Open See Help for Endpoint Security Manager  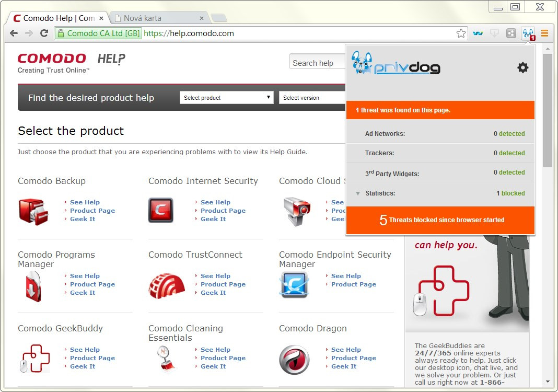tap(346, 276)
